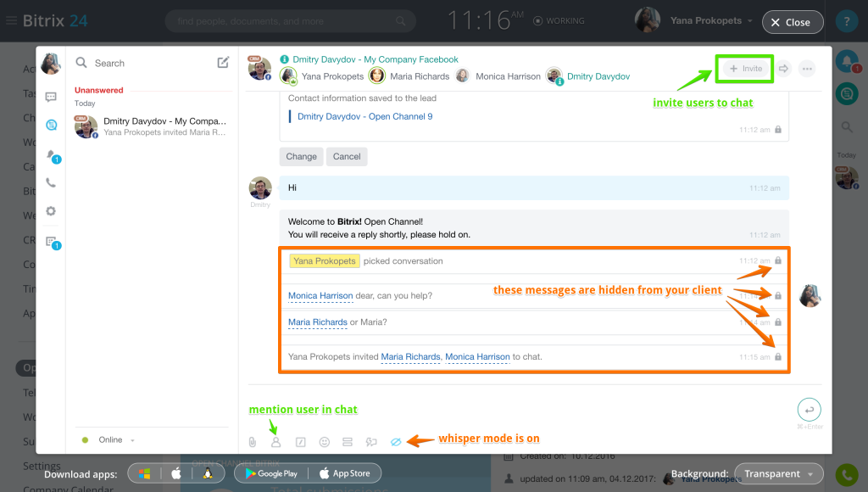Image resolution: width=868 pixels, height=492 pixels.
Task: Click the Google Play download button
Action: click(x=271, y=473)
